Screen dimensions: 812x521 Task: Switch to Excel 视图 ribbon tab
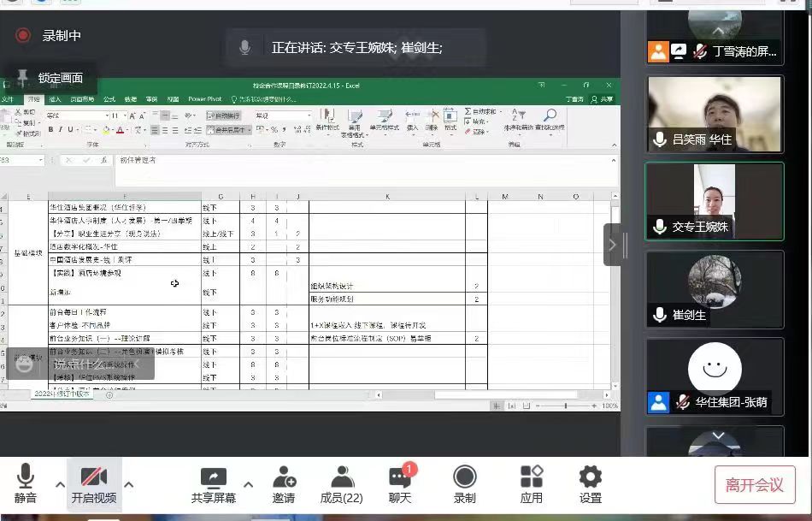point(173,99)
